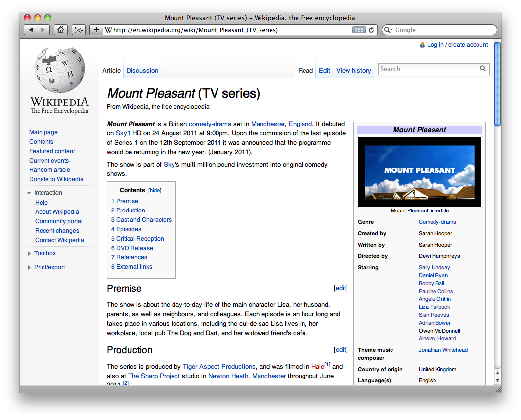This screenshot has height=420, width=521.
Task: Select the Read tab
Action: [x=305, y=70]
